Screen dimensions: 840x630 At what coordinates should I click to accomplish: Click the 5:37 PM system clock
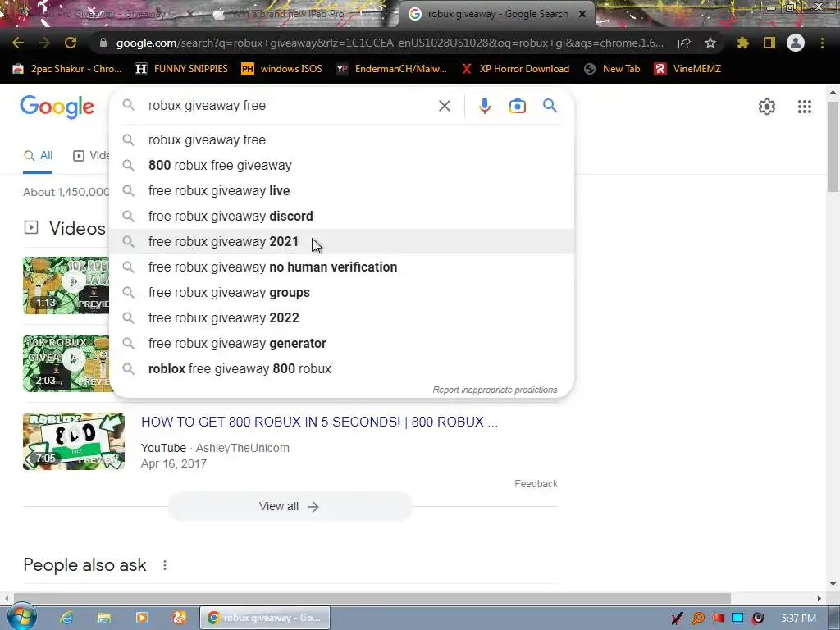798,619
